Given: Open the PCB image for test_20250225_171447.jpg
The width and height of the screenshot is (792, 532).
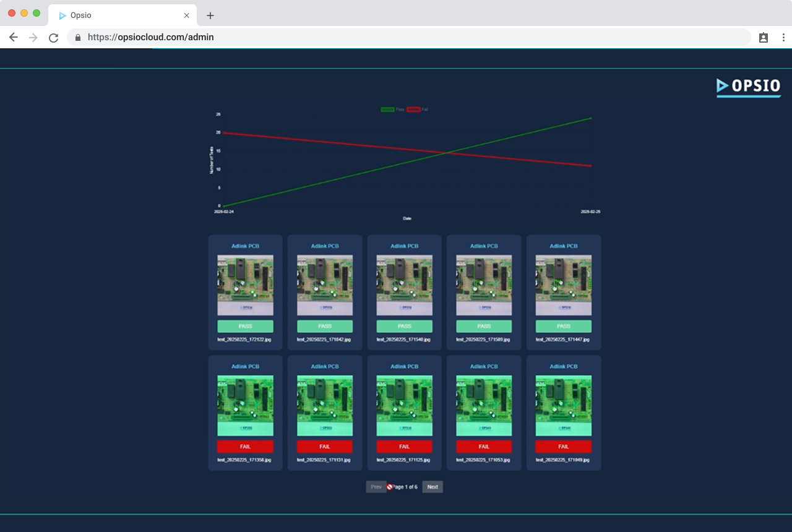Looking at the screenshot, I should pyautogui.click(x=564, y=286).
